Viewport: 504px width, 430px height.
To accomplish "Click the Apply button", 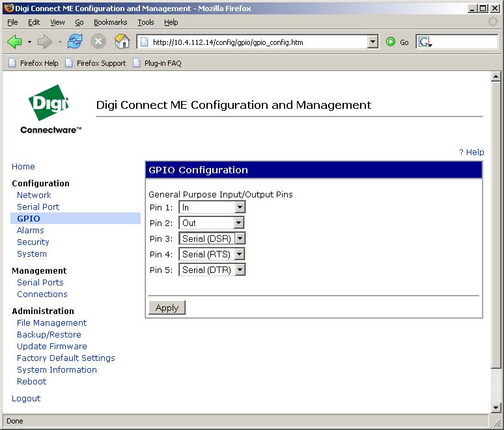I will point(167,308).
